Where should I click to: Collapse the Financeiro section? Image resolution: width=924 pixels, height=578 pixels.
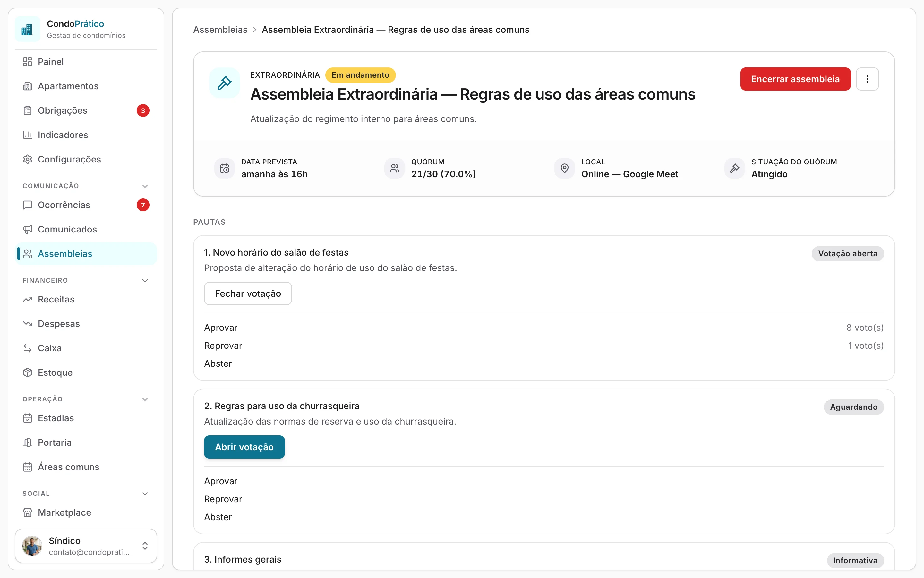tap(145, 281)
